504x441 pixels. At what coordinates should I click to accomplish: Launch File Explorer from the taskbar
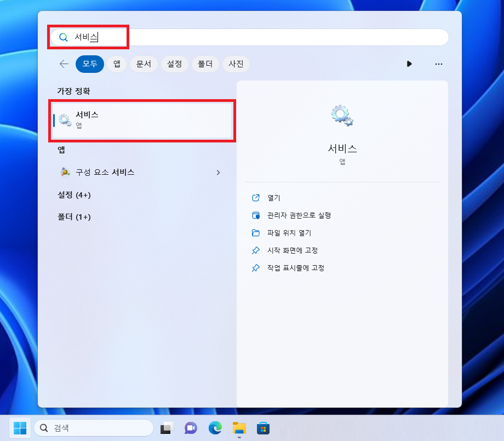point(239,428)
